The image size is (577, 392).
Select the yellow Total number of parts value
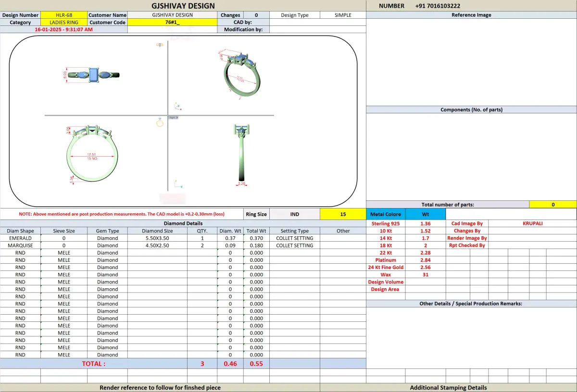tap(553, 204)
